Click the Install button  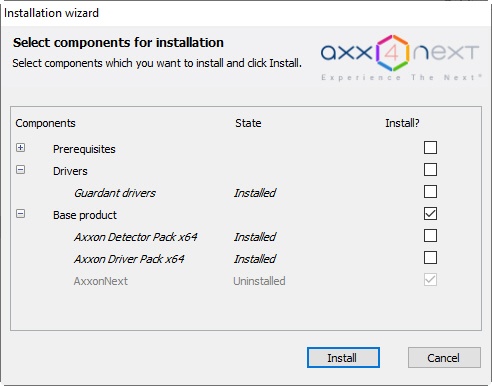[343, 358]
